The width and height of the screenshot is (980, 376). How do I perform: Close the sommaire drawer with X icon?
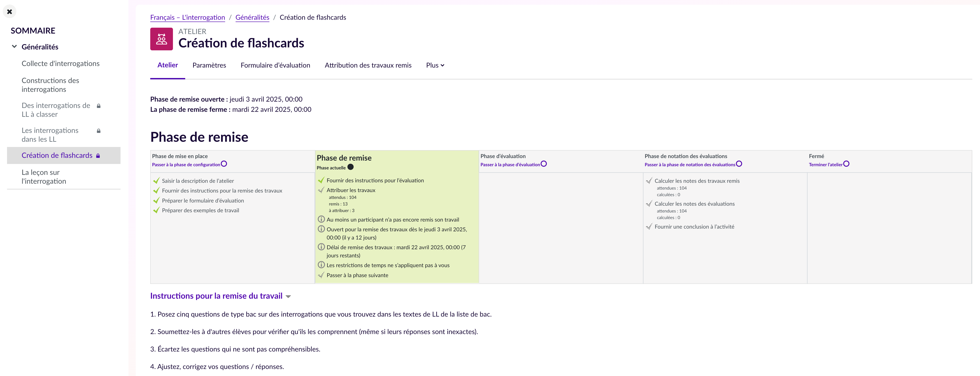10,12
